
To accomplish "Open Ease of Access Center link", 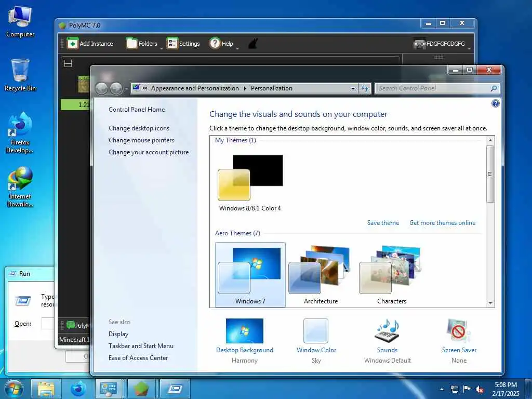I will coord(138,358).
